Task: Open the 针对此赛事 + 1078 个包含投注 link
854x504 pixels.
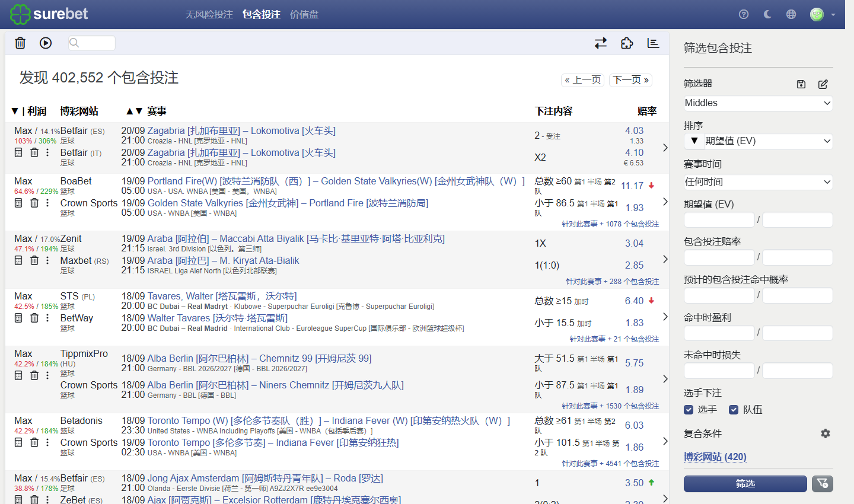Action: (x=610, y=224)
